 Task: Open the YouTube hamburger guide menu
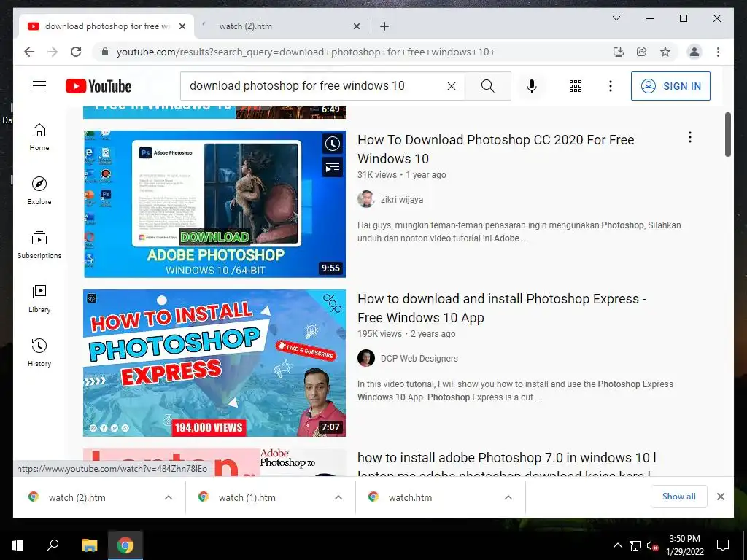tap(39, 86)
